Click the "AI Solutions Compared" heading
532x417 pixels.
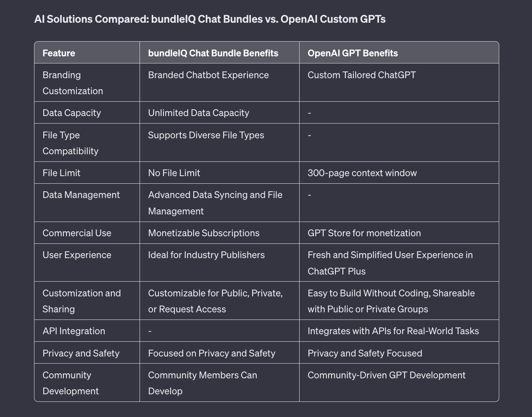[x=210, y=19]
